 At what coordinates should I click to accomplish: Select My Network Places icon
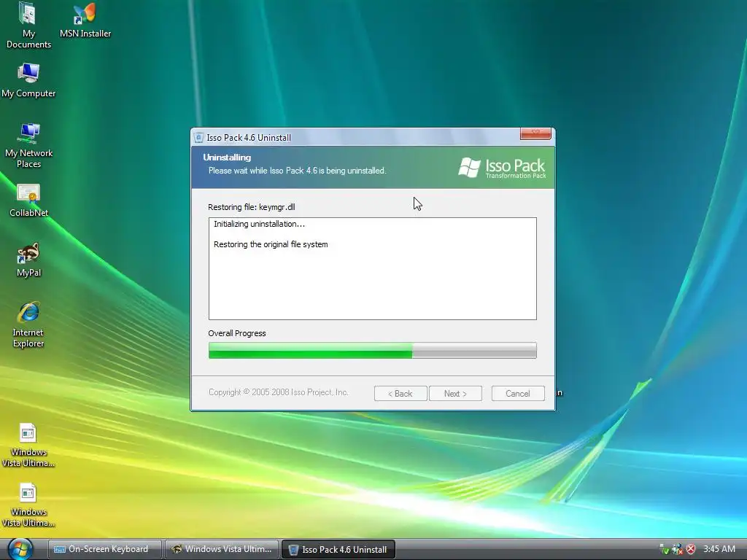pos(28,145)
